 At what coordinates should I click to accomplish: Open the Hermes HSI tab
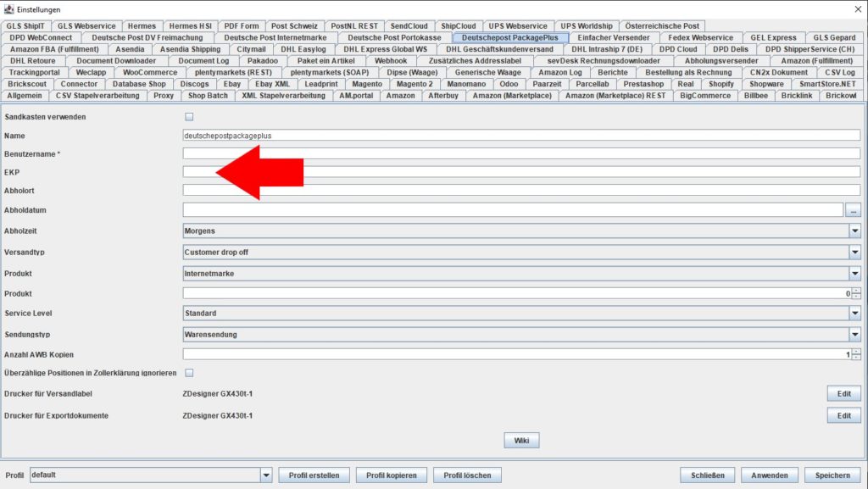coord(191,26)
